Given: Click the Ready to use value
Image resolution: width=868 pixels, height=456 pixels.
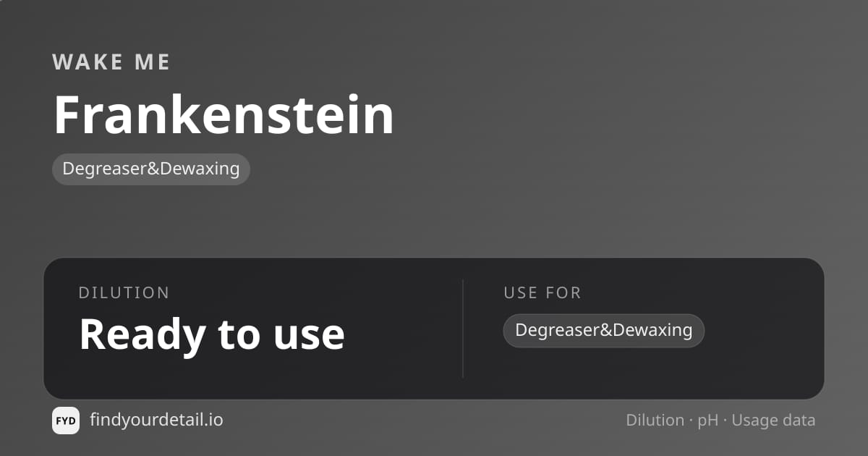Looking at the screenshot, I should [212, 334].
